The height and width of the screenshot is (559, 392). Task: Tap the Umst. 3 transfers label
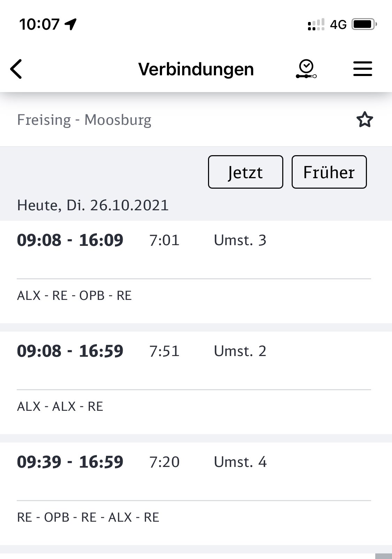pyautogui.click(x=240, y=240)
